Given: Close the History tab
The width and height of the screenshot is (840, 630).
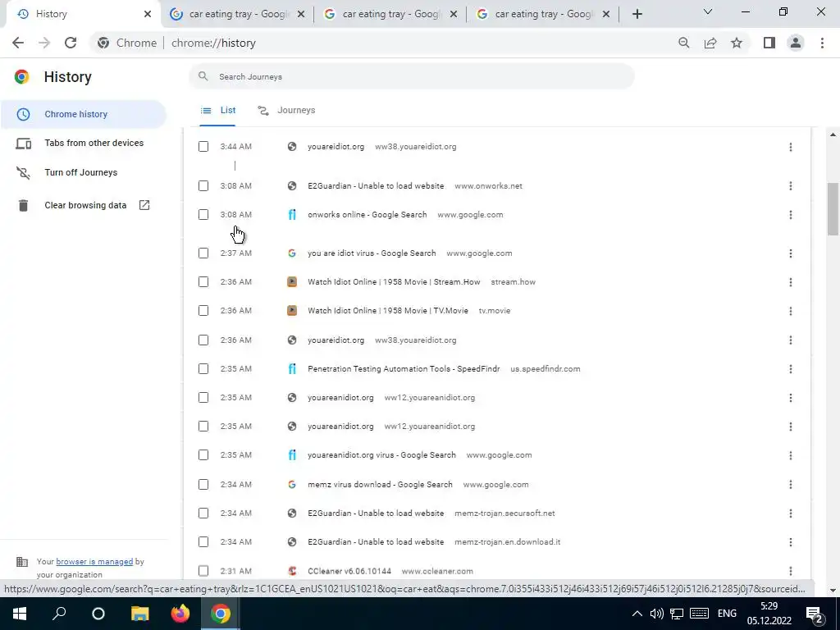Looking at the screenshot, I should (148, 14).
